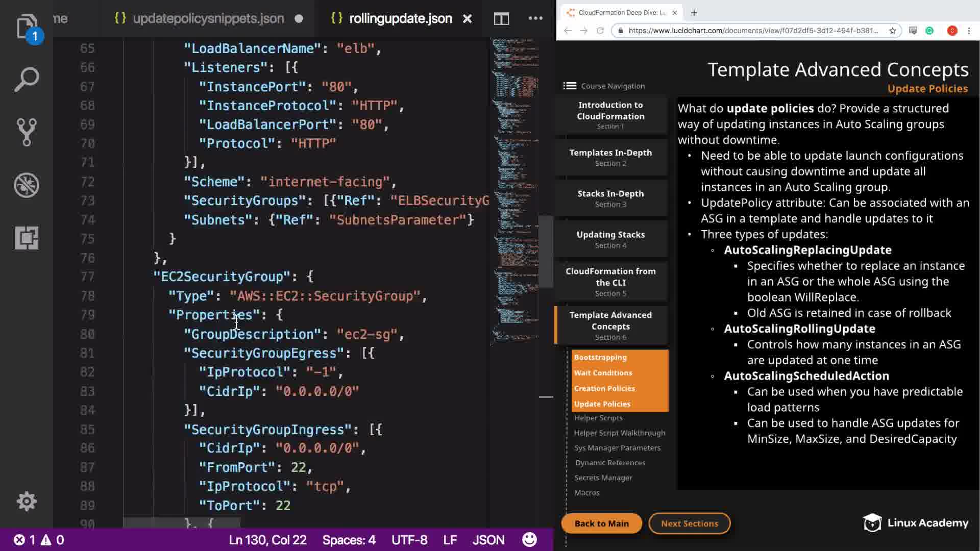980x551 pixels.
Task: Click the smiley feedback icon in status bar
Action: pos(529,540)
